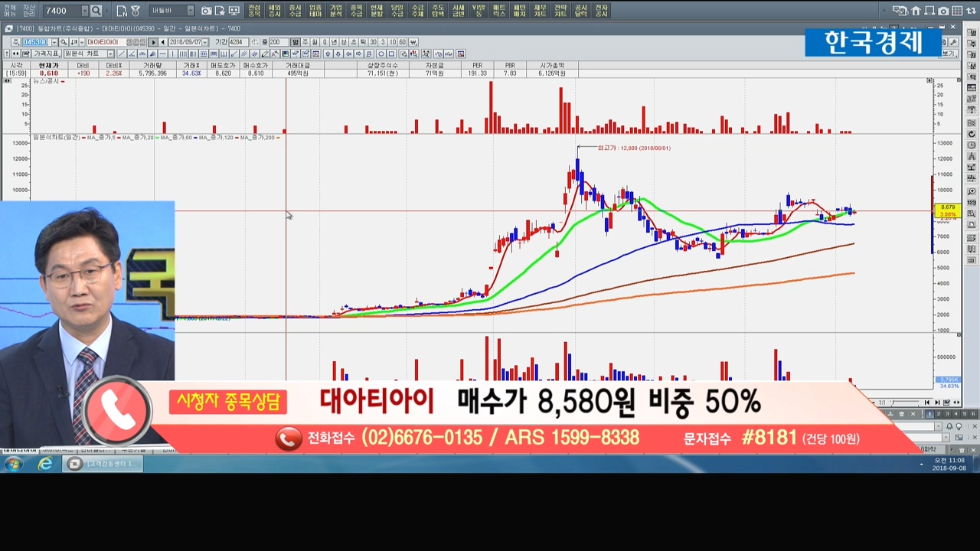Open the 기업분석 menu button
This screenshot has height=551, width=980.
coord(335,11)
